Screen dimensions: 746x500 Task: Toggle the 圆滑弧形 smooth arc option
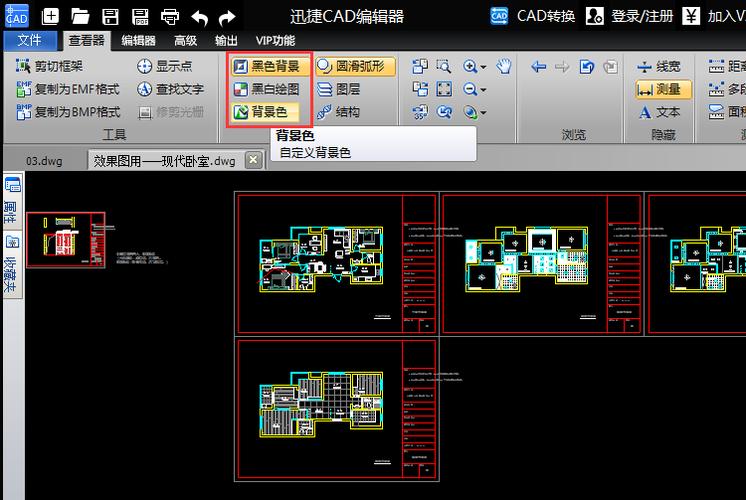coord(355,67)
